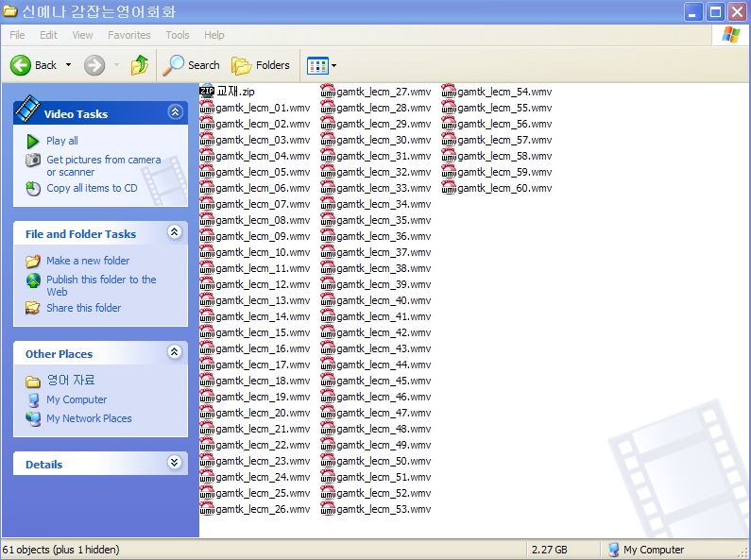Click the My Network Places icon

(32, 418)
